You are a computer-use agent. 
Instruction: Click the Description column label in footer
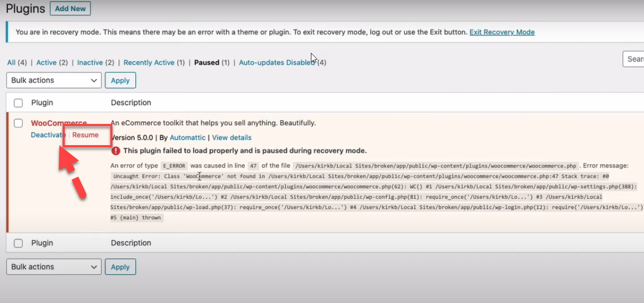pyautogui.click(x=131, y=243)
